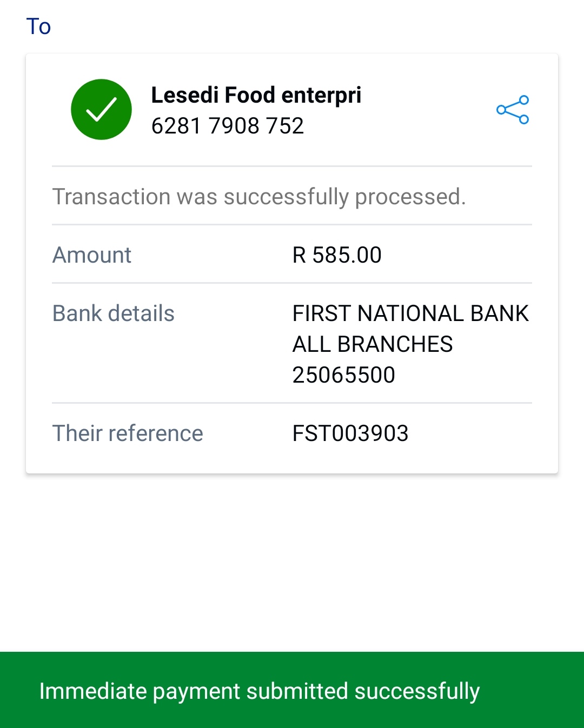
Task: Tap the green success checkmark icon
Action: pyautogui.click(x=101, y=110)
